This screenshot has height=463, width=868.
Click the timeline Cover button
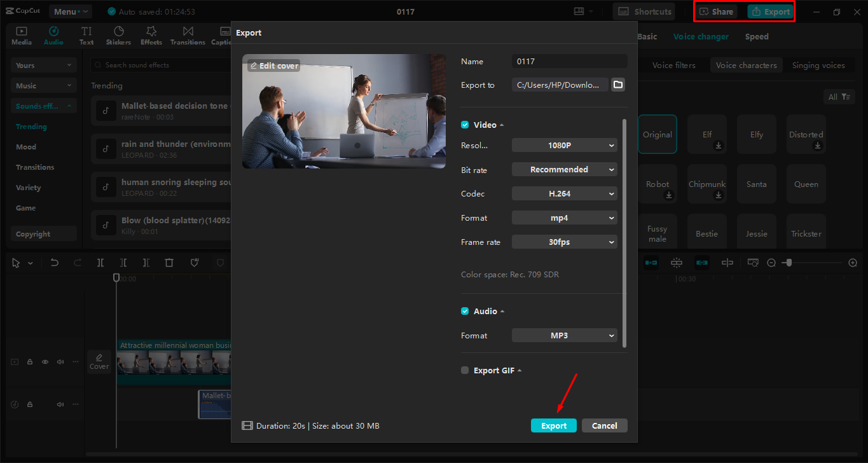[99, 361]
